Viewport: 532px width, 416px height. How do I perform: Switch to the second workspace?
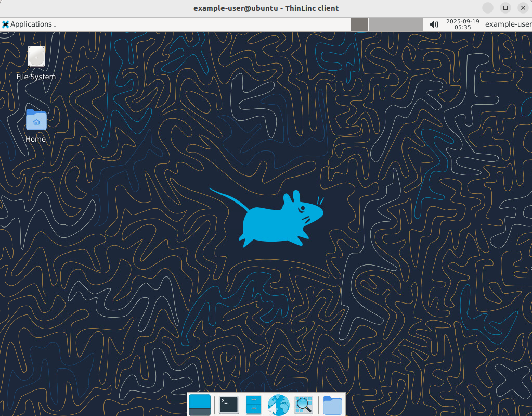(377, 24)
